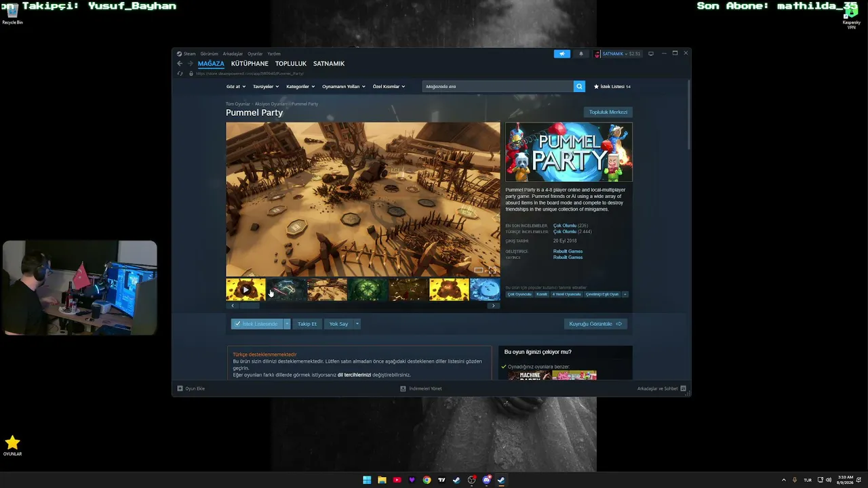Viewport: 868px width, 488px height.
Task: Open the wishlist options dropdown arrow
Action: coord(287,324)
